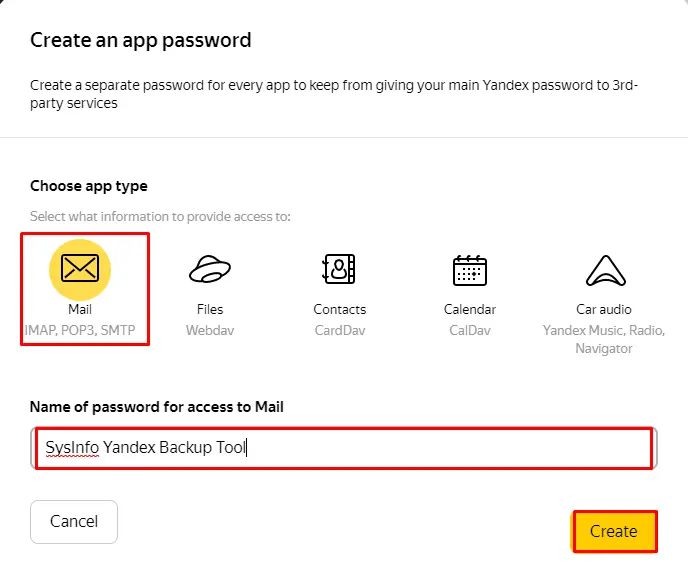688x576 pixels.
Task: Select the Mail envelope icon
Action: pyautogui.click(x=80, y=269)
